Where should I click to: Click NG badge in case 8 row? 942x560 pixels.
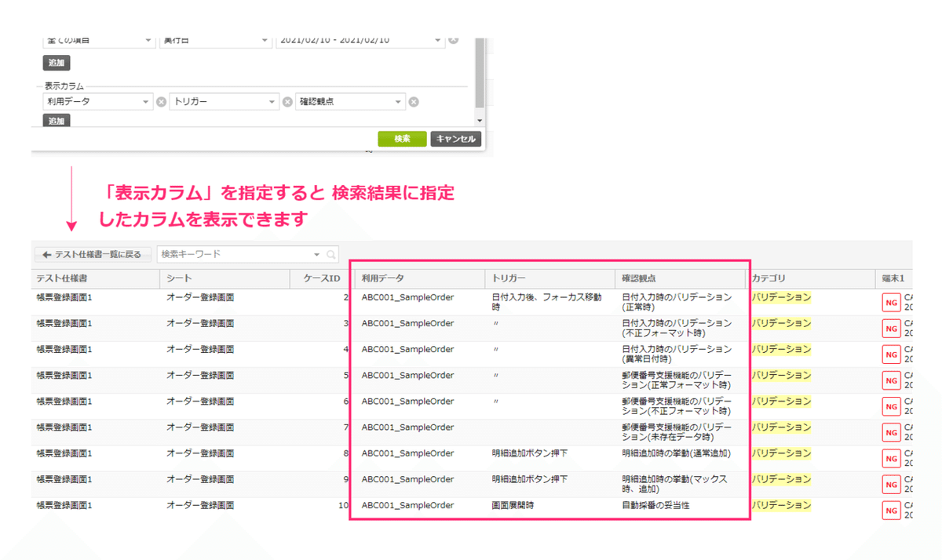[891, 459]
